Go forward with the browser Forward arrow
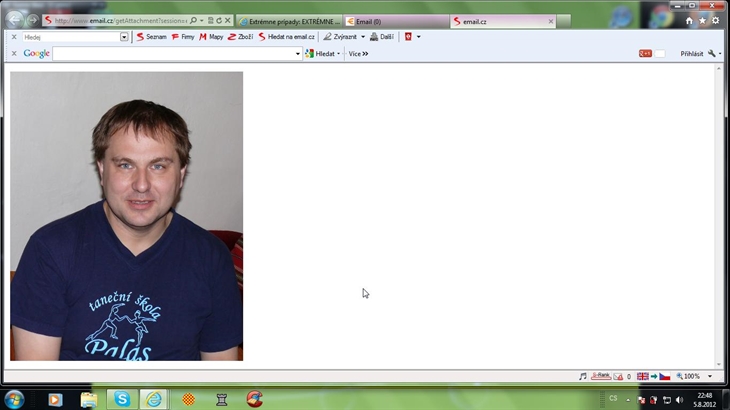The width and height of the screenshot is (730, 410). (33, 20)
